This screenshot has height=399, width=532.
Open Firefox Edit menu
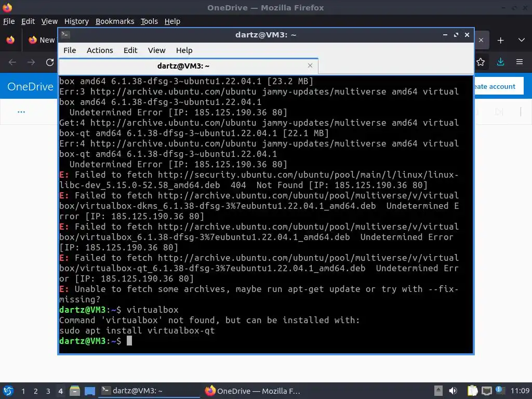[28, 21]
